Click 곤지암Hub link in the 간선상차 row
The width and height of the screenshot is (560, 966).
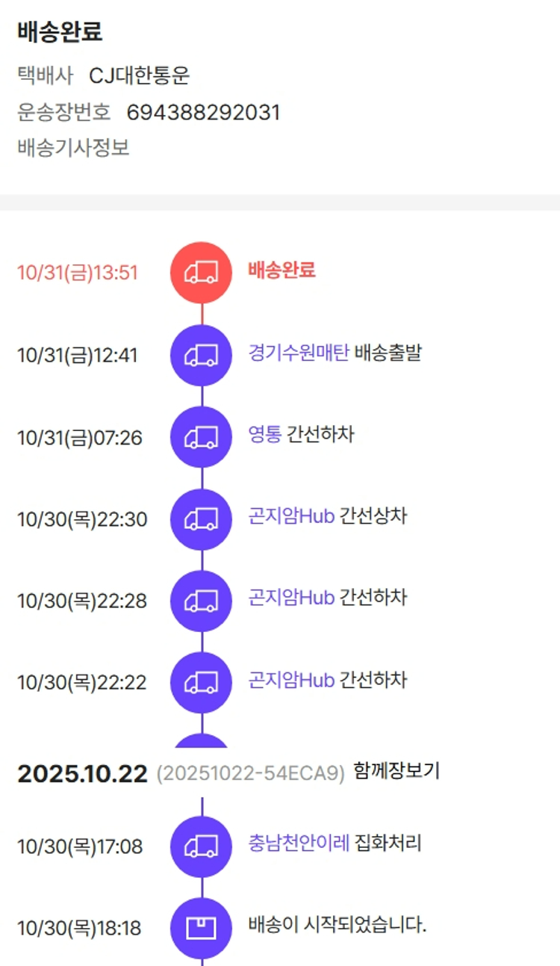coord(291,516)
